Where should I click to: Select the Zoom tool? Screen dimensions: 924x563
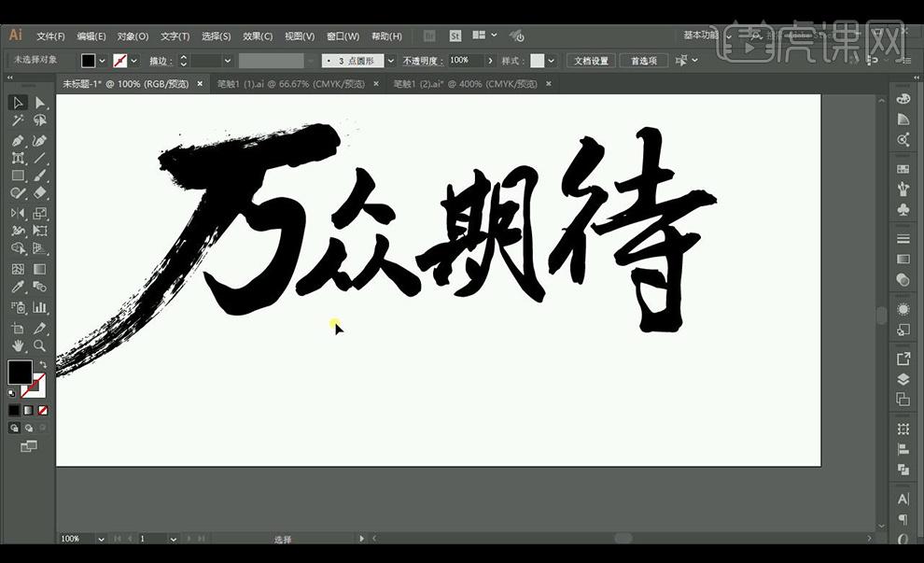(39, 345)
